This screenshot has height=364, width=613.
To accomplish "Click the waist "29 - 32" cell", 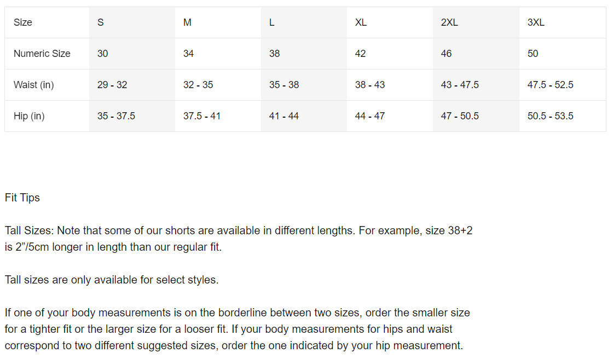I will (112, 85).
